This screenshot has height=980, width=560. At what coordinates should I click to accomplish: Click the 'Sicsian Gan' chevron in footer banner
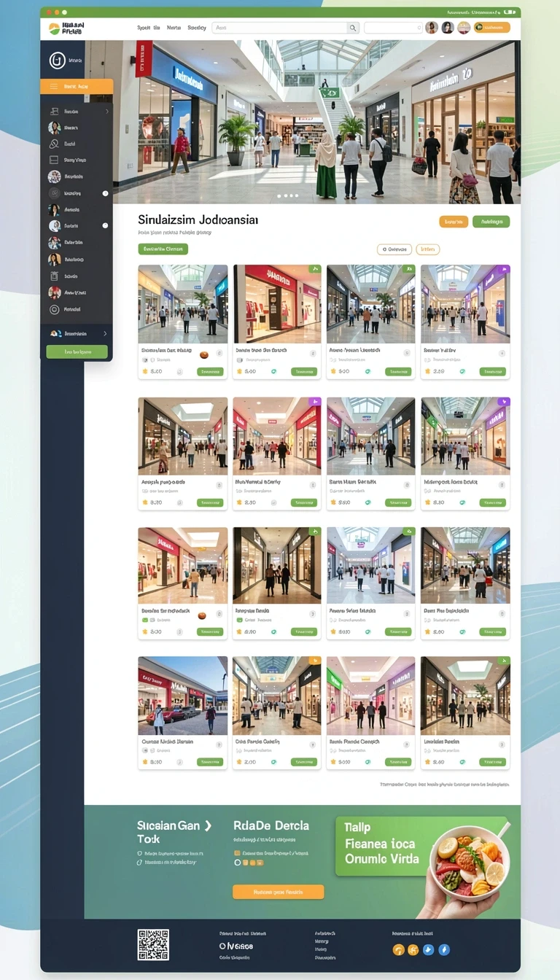[x=208, y=826]
